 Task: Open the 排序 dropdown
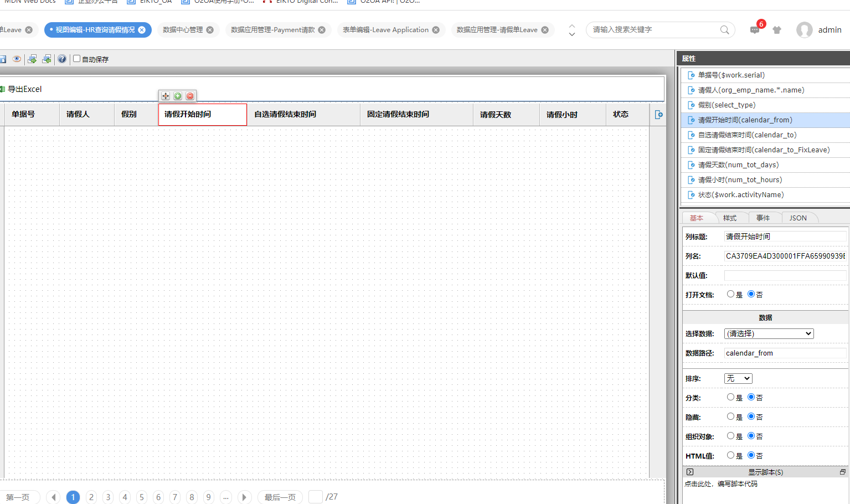pyautogui.click(x=738, y=378)
